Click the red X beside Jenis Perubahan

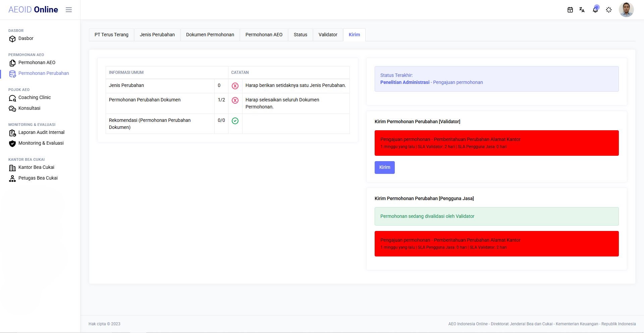tap(235, 86)
